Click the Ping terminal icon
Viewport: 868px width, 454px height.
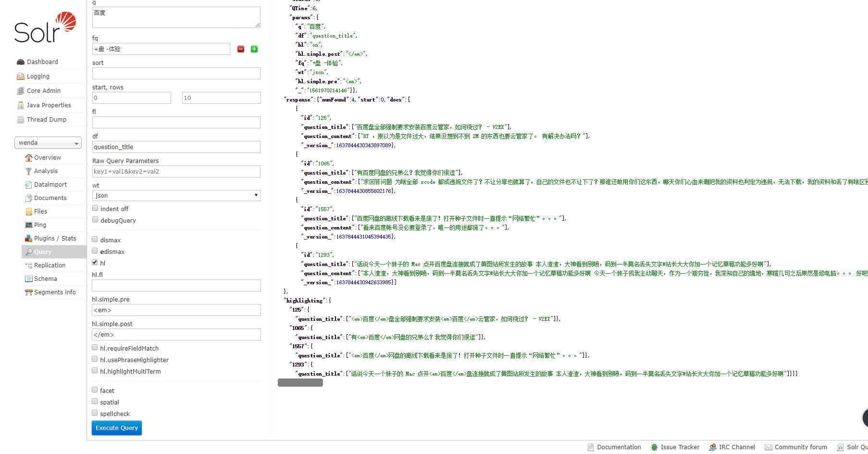point(29,225)
